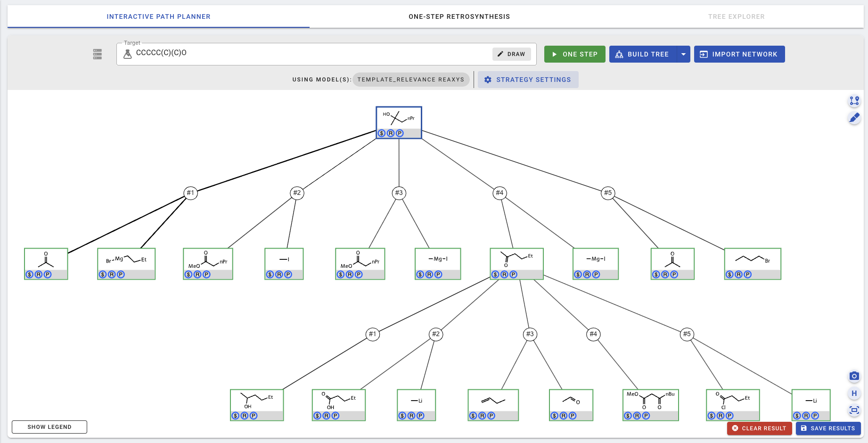Screen dimensions: 868x443
Task: Click the $ icon on the butyl bromide node
Action: click(729, 274)
